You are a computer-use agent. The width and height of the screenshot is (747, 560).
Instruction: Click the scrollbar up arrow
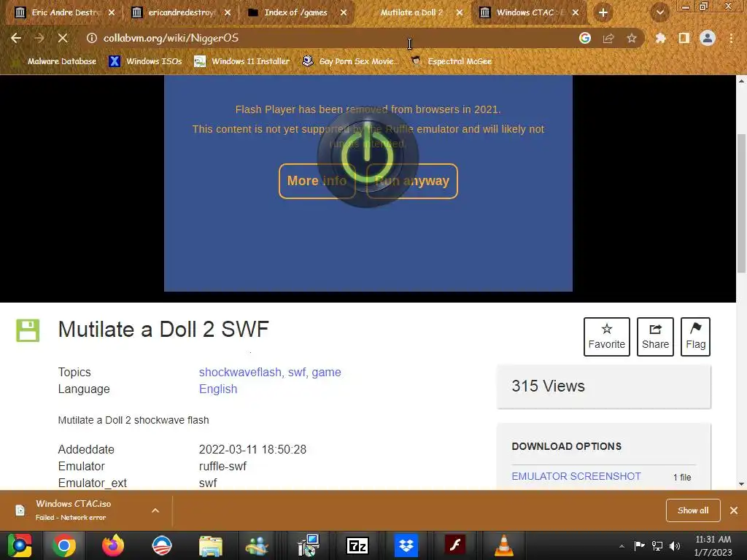click(x=741, y=81)
